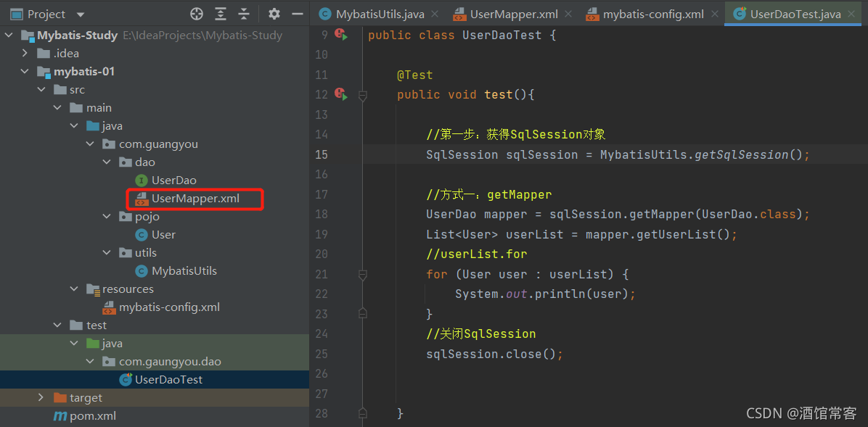Click the mybatis-01 module folder icon

pos(44,72)
